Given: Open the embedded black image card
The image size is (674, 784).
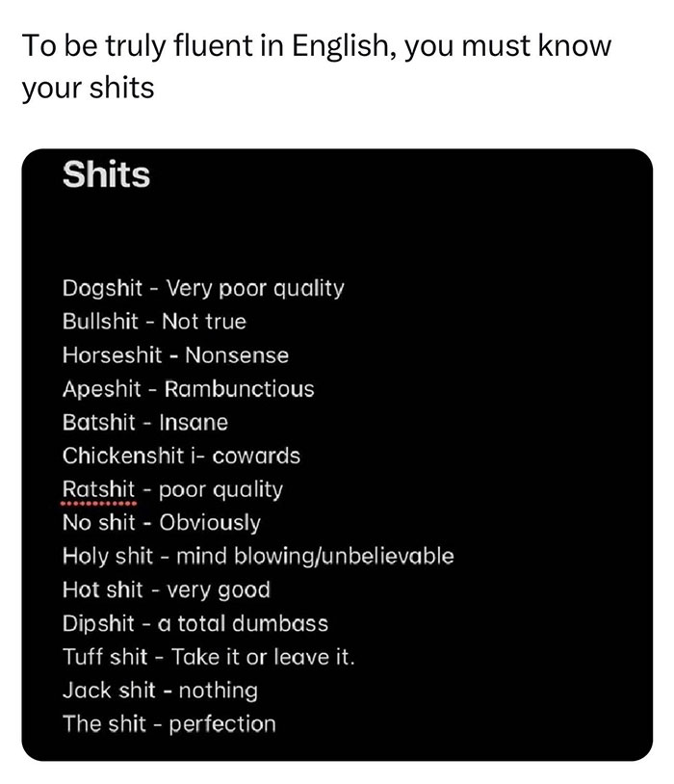Looking at the screenshot, I should click(337, 455).
